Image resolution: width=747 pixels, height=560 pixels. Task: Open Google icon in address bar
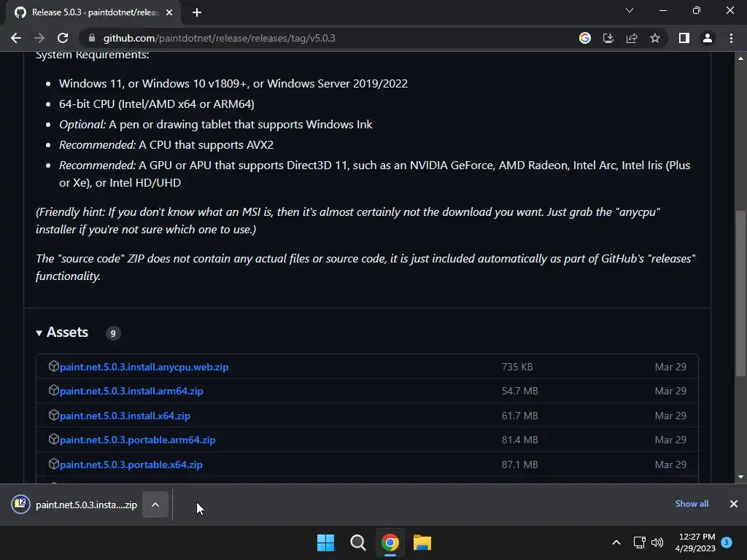click(x=585, y=38)
